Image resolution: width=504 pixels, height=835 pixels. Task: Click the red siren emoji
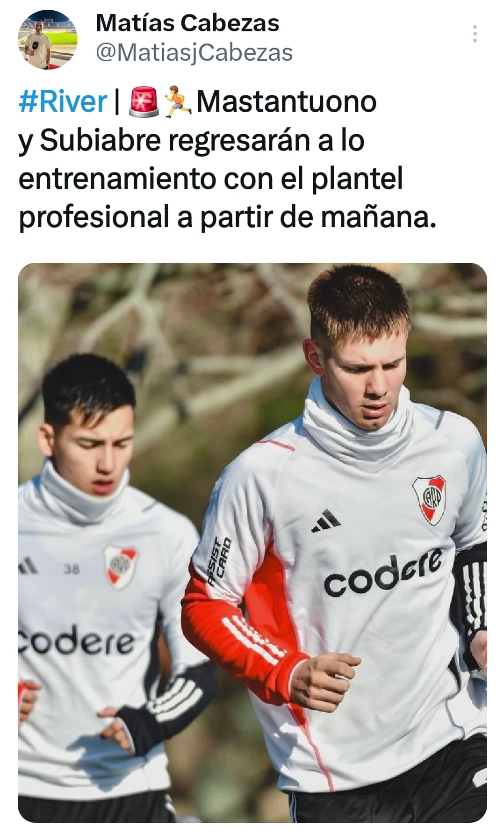(145, 102)
